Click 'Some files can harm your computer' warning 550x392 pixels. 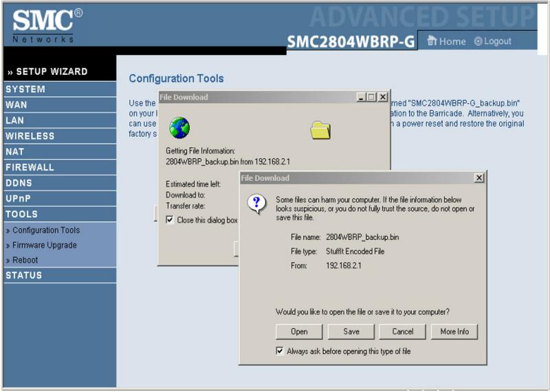pyautogui.click(x=375, y=208)
